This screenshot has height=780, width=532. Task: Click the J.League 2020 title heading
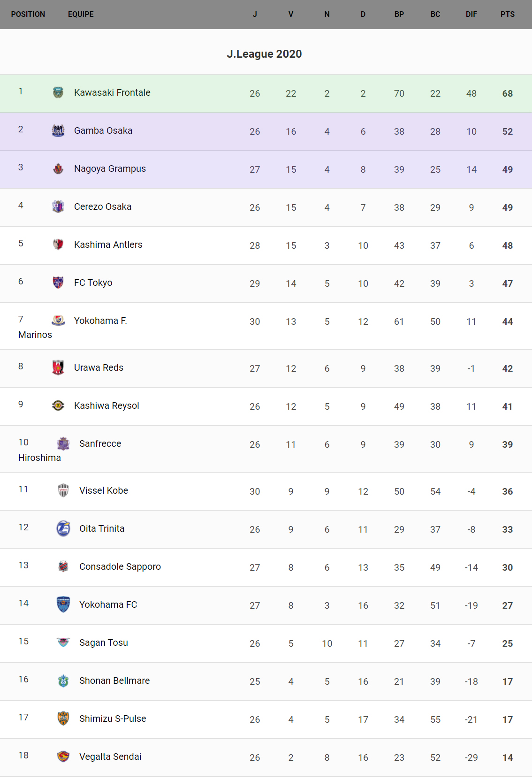coord(264,54)
